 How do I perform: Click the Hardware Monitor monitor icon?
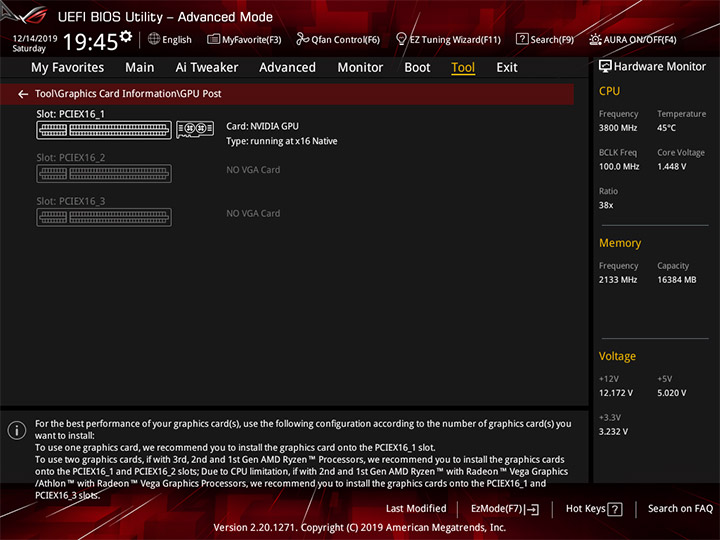(x=605, y=67)
